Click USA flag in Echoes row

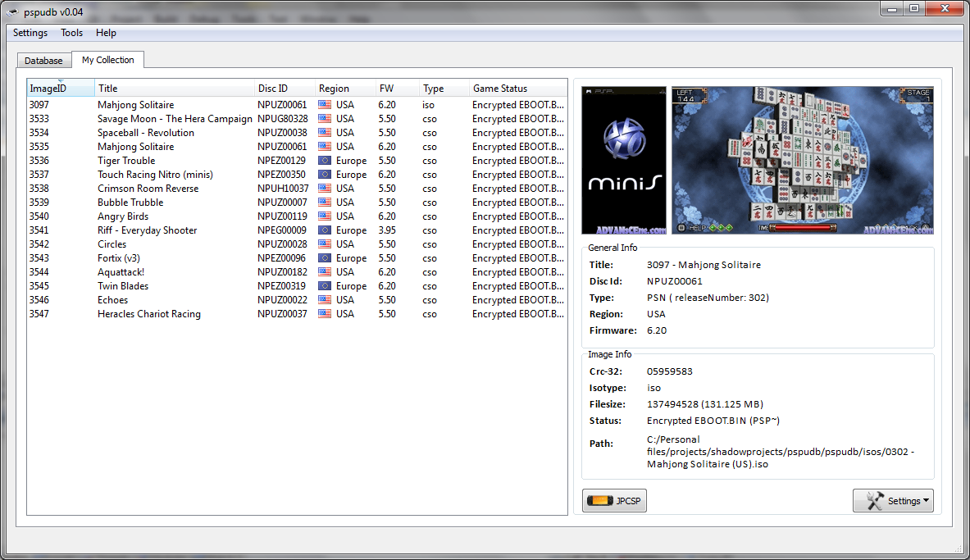coord(325,299)
